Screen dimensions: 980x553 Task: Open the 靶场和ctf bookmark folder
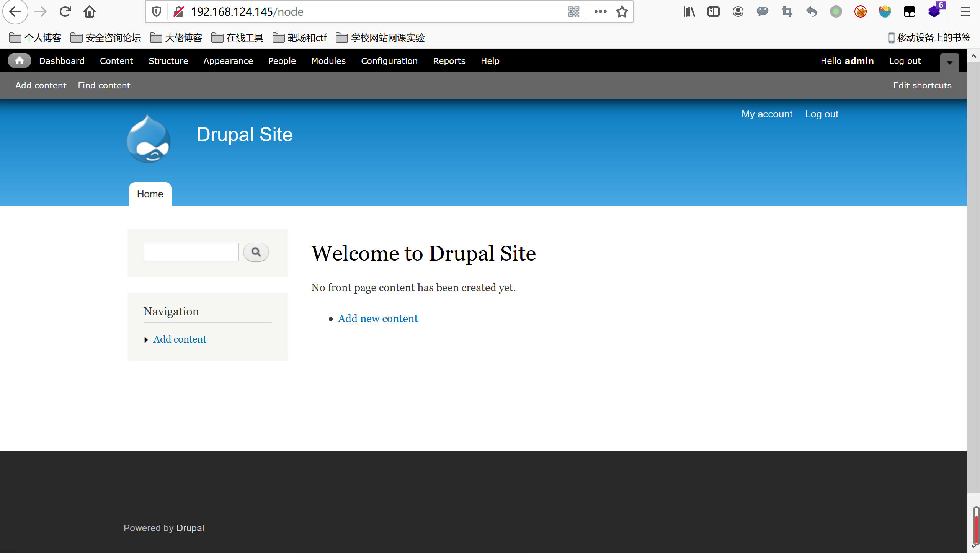(300, 38)
